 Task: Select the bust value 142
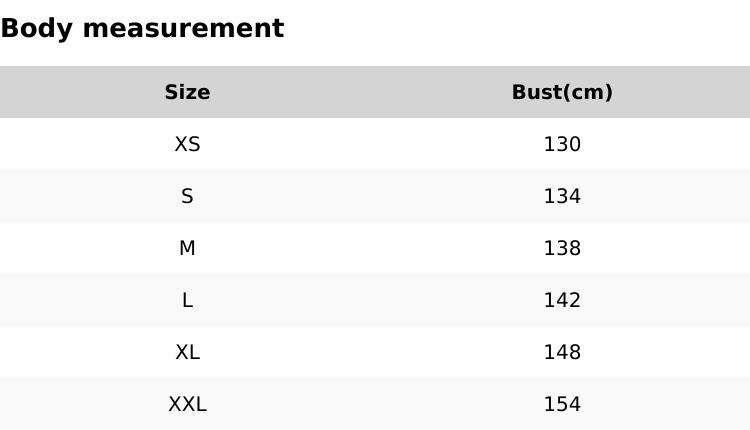562,300
